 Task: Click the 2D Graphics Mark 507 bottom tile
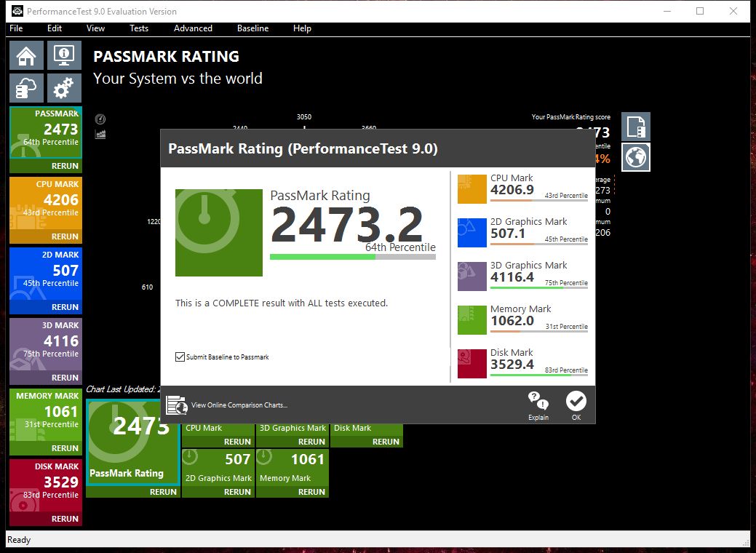pyautogui.click(x=218, y=466)
